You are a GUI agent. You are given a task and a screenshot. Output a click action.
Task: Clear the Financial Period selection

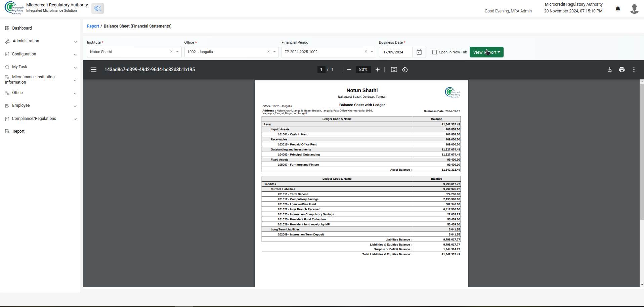[x=366, y=52]
